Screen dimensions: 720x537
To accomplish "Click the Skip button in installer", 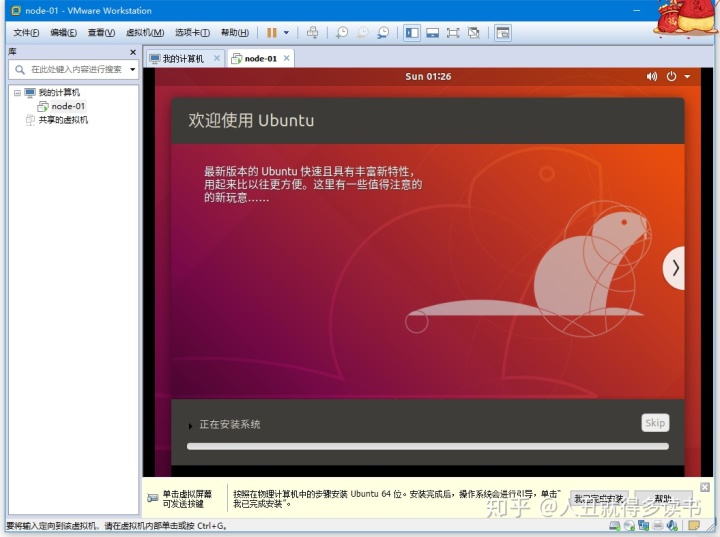I will tap(655, 423).
